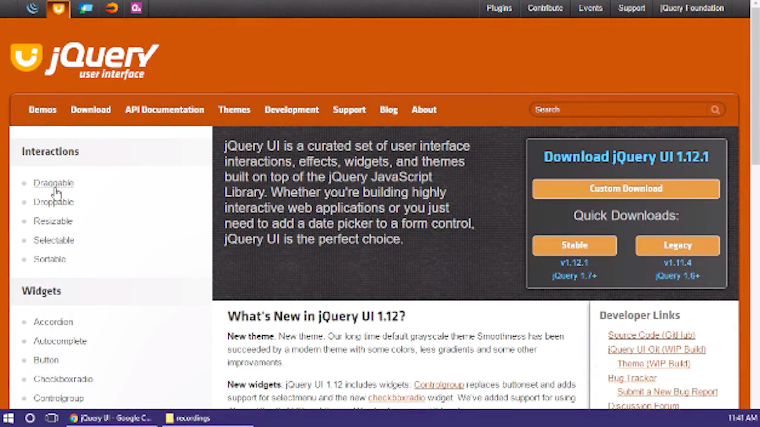Image resolution: width=760 pixels, height=427 pixels.
Task: Click the search magnifier icon
Action: click(715, 110)
